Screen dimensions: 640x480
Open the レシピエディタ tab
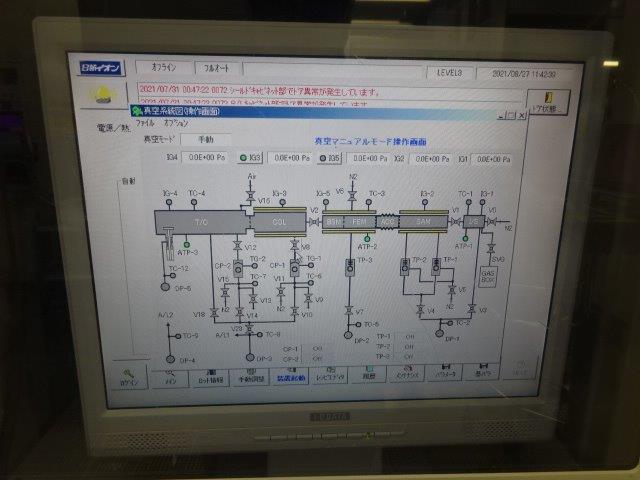(x=330, y=375)
